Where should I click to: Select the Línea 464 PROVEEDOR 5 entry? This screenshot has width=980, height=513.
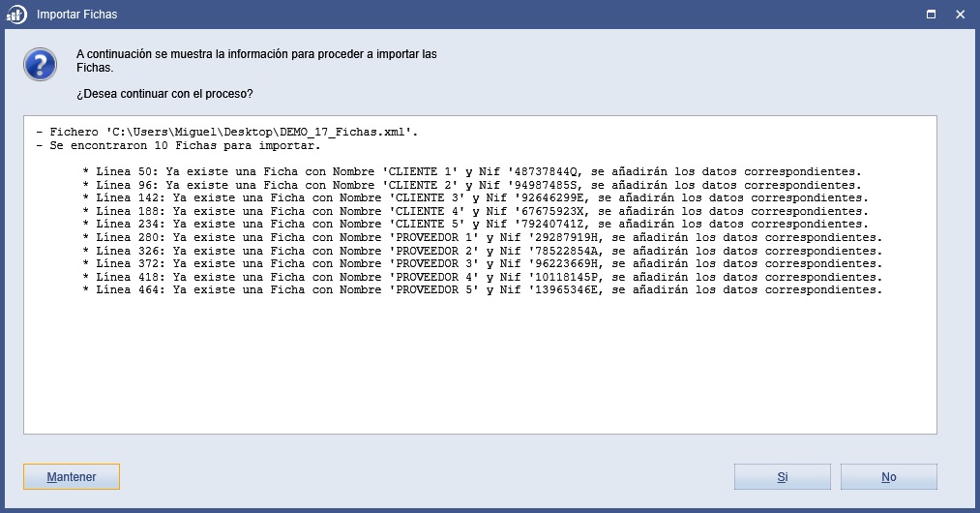click(482, 290)
